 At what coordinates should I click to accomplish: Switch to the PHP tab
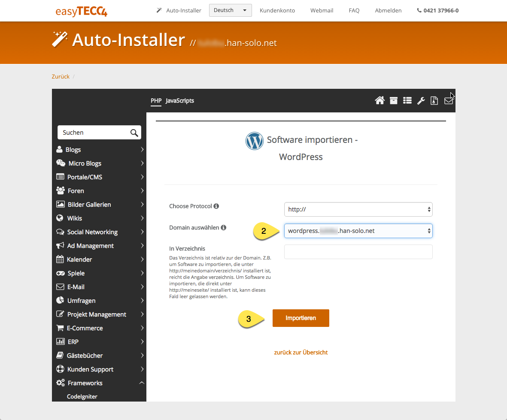coord(156,100)
